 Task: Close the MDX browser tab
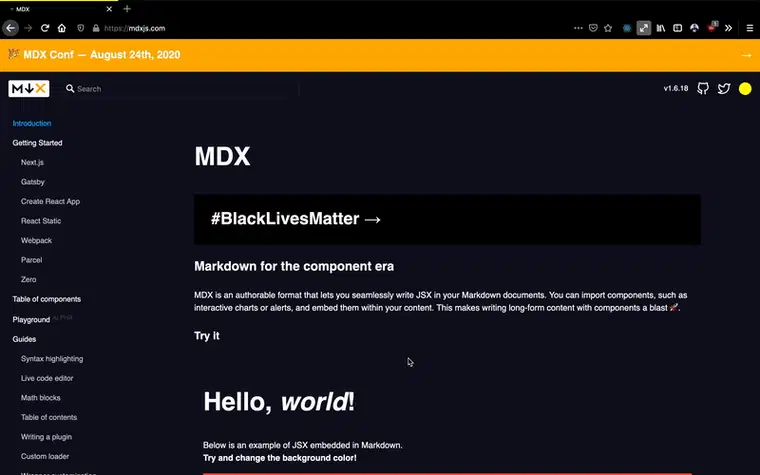109,9
